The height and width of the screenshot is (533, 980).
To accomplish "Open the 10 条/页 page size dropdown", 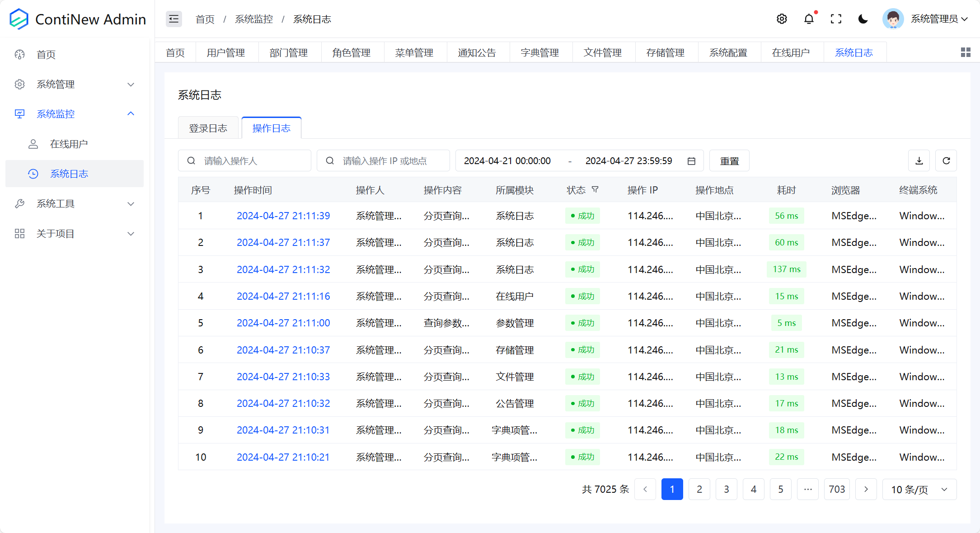I will click(919, 489).
